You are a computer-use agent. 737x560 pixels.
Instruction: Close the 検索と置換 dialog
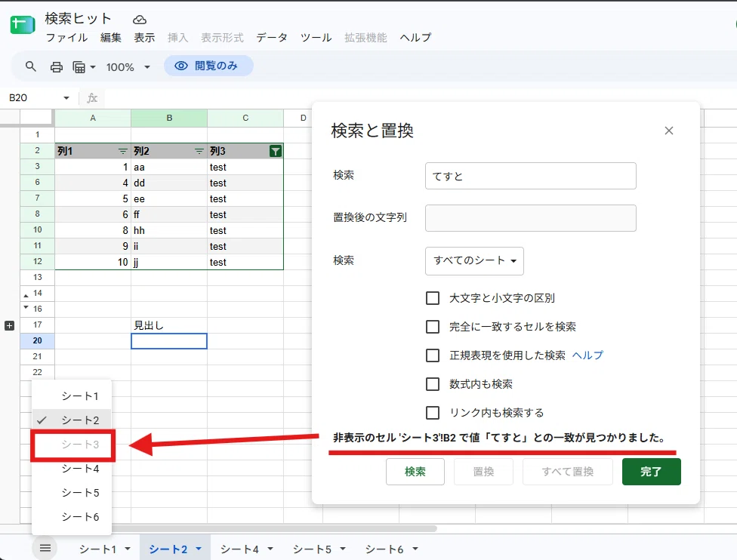pyautogui.click(x=669, y=131)
